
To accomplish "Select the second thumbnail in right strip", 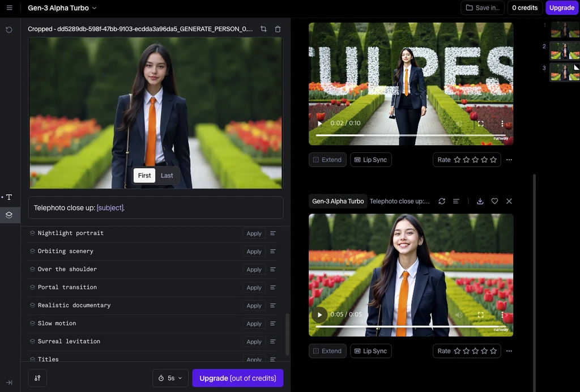I will [564, 50].
